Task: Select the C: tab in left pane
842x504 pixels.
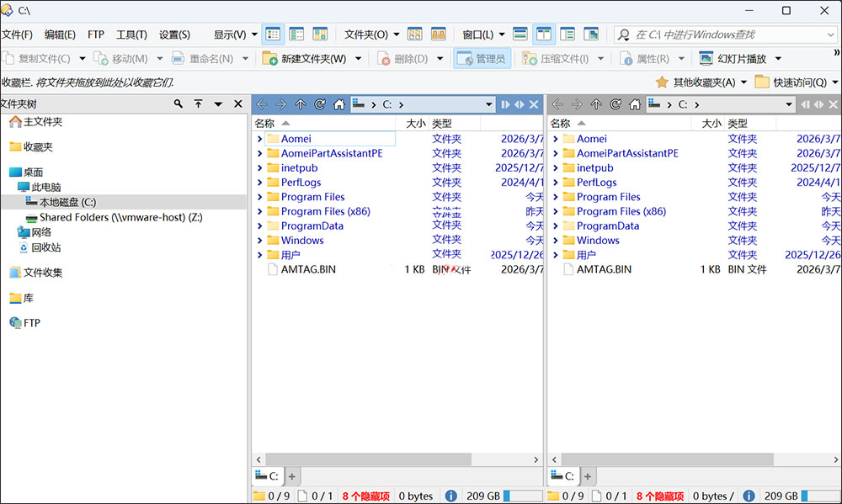Action: tap(267, 476)
